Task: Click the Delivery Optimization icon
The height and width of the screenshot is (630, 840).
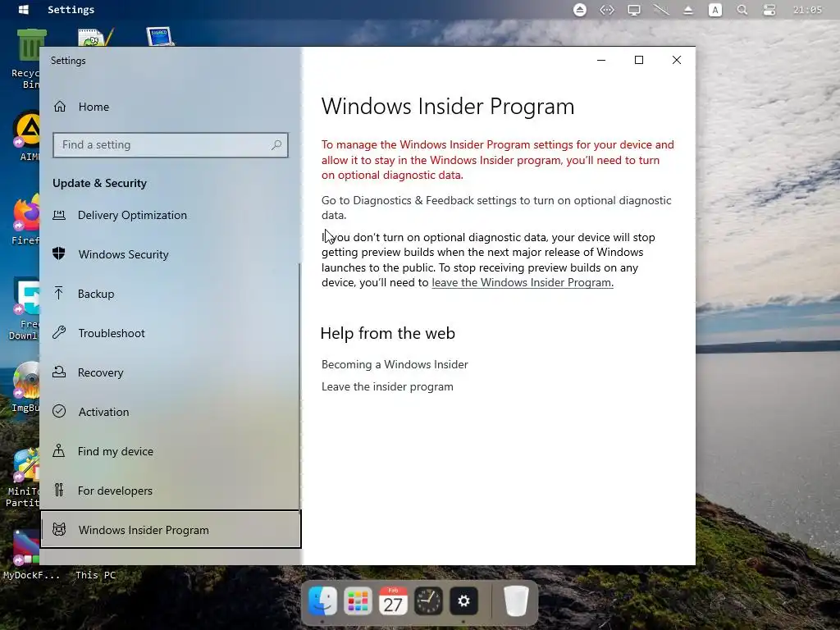Action: point(59,215)
